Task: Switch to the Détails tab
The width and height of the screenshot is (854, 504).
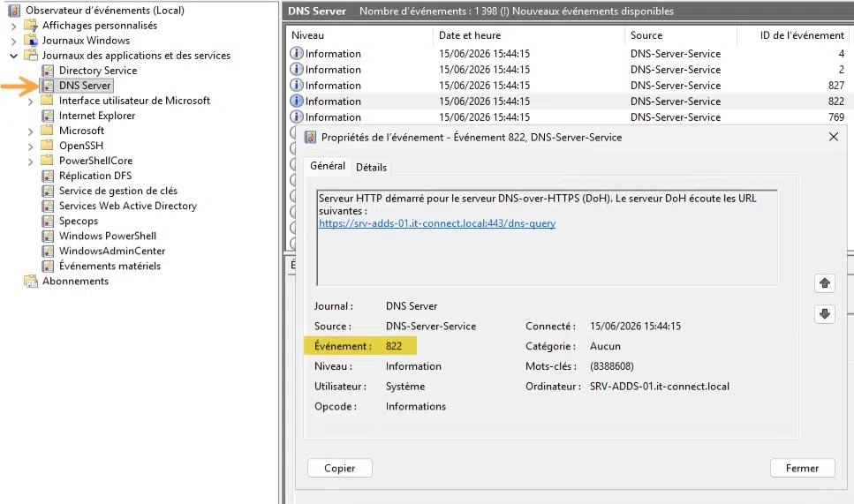Action: (372, 168)
